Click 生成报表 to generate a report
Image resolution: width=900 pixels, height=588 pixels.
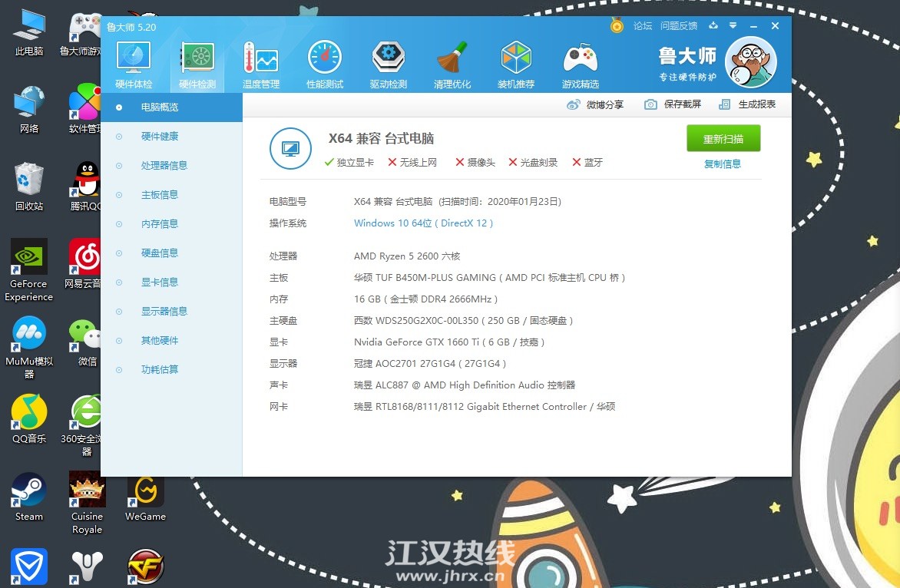[747, 104]
